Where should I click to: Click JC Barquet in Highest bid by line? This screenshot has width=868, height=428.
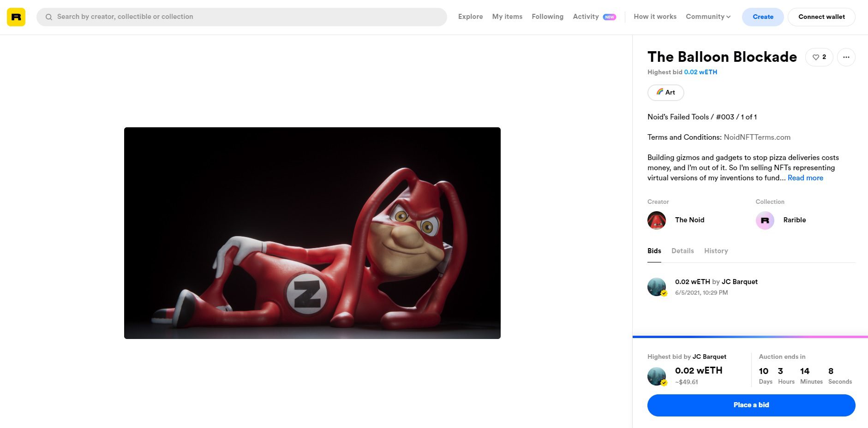709,357
